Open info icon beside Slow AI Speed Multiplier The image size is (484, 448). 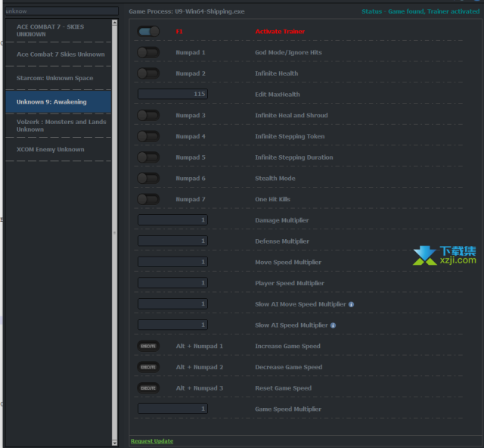coord(333,325)
